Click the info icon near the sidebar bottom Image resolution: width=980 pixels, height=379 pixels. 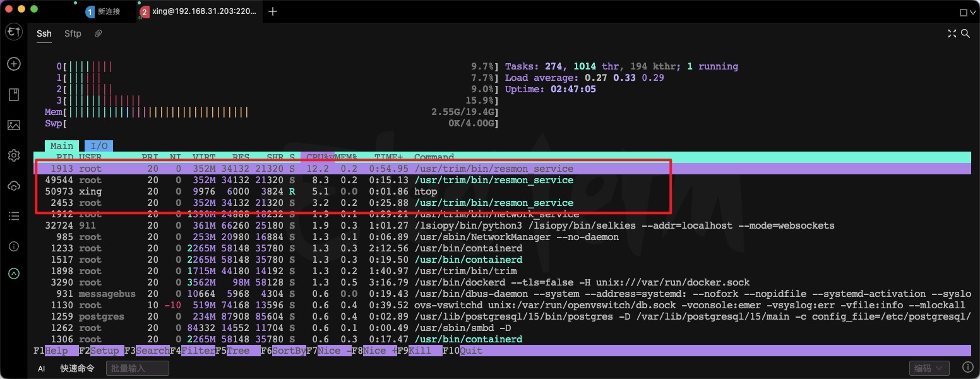(14, 246)
